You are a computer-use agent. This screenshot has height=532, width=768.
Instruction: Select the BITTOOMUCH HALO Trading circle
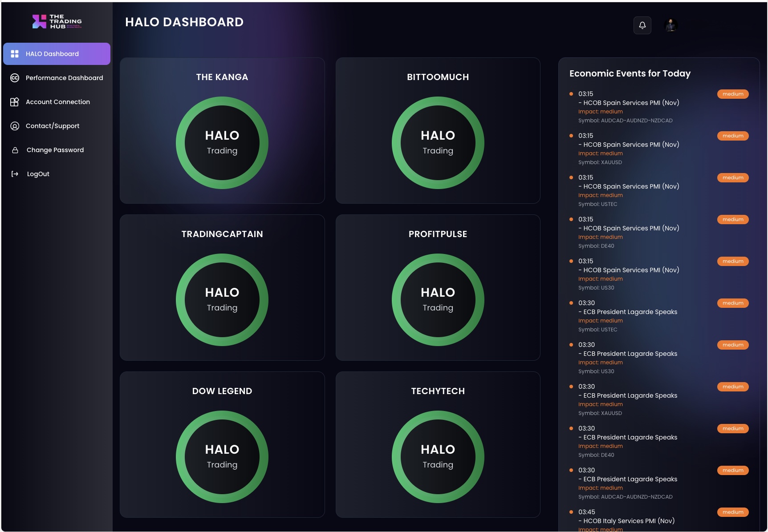pyautogui.click(x=438, y=143)
